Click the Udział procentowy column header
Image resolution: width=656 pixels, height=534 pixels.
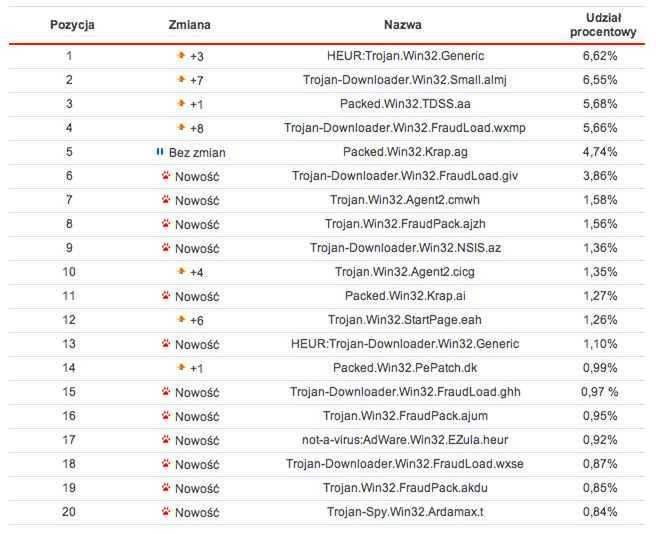(x=599, y=24)
